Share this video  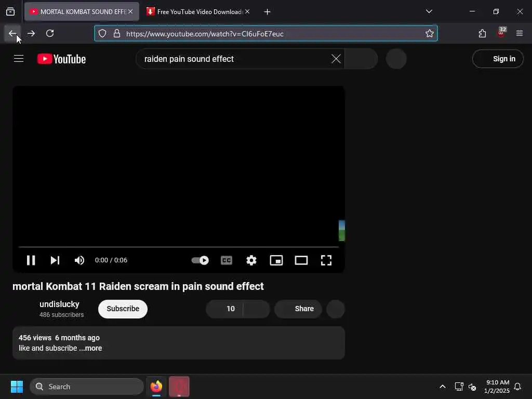pyautogui.click(x=298, y=309)
